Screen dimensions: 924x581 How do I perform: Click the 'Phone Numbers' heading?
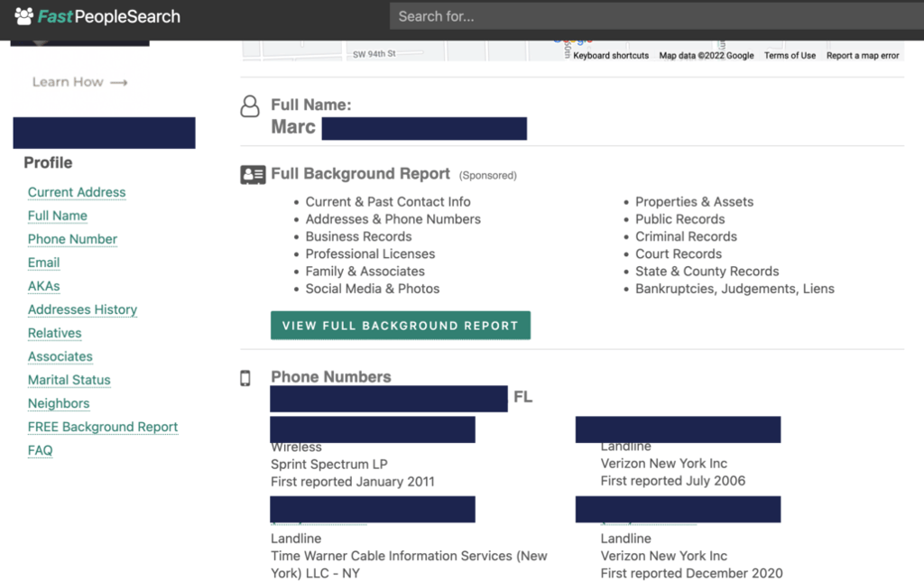330,377
